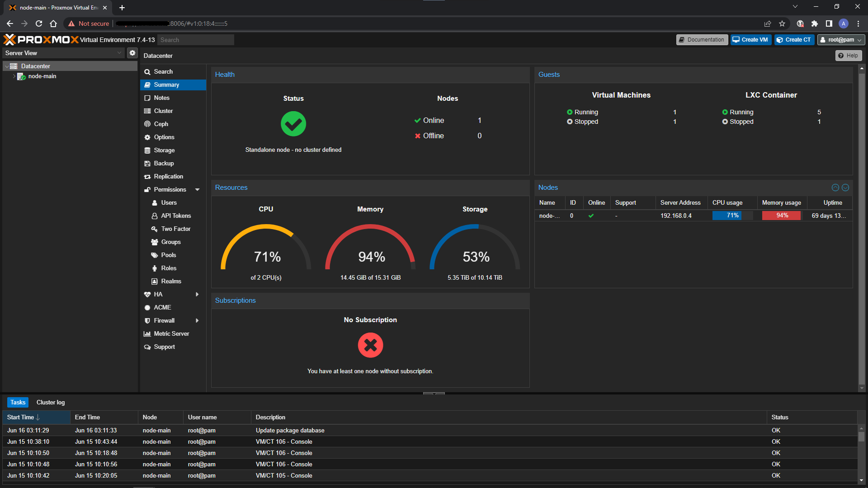Click the Memory 94% gauge
The image size is (868, 488).
[370, 248]
